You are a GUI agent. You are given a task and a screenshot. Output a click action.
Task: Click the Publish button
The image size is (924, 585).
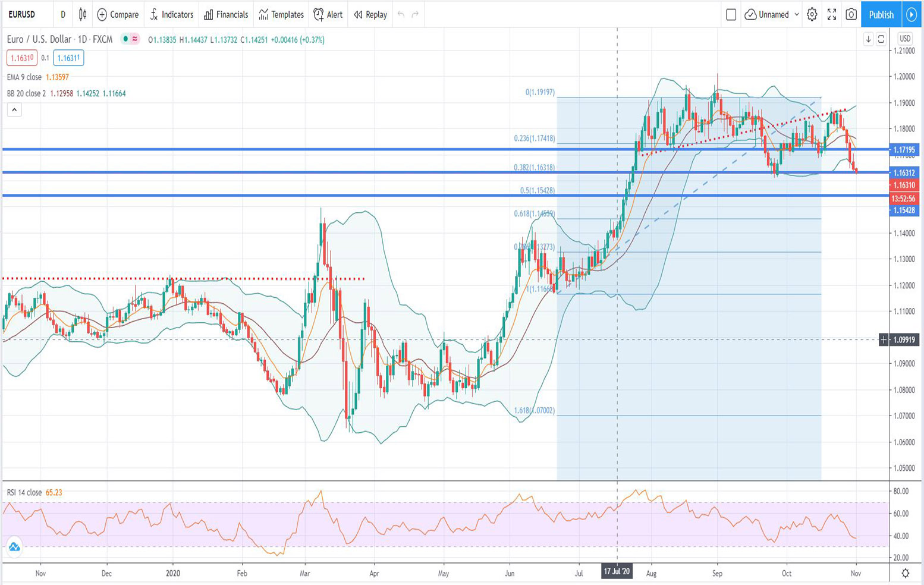tap(881, 14)
